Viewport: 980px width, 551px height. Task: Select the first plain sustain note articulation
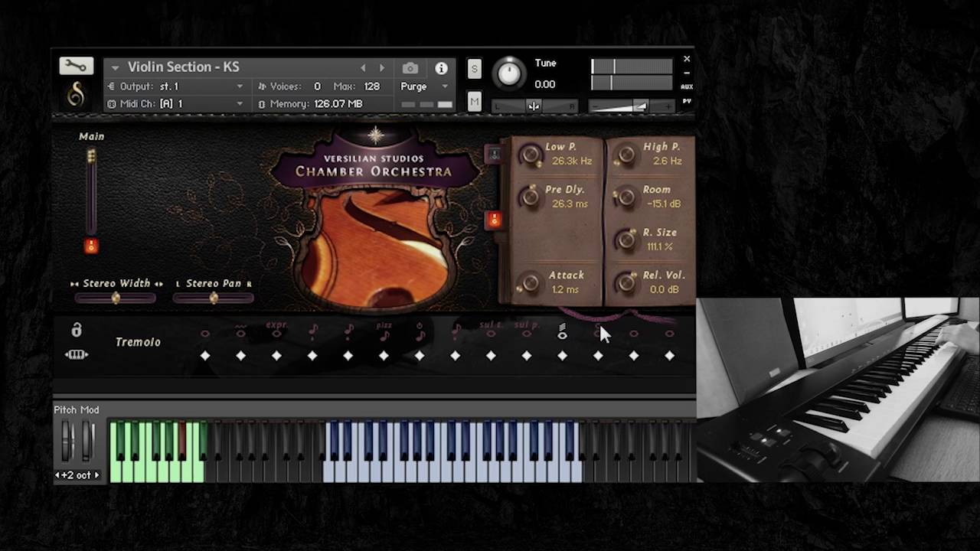pos(204,334)
